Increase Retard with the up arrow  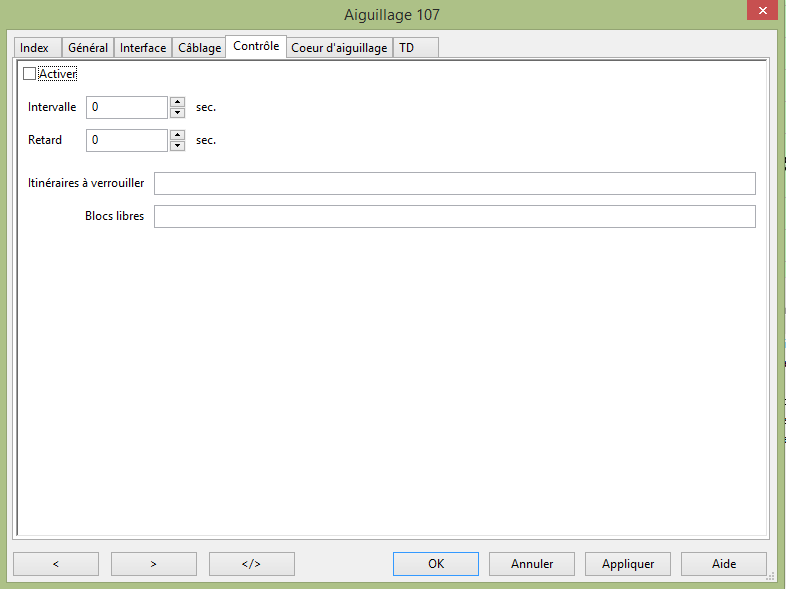(177, 135)
